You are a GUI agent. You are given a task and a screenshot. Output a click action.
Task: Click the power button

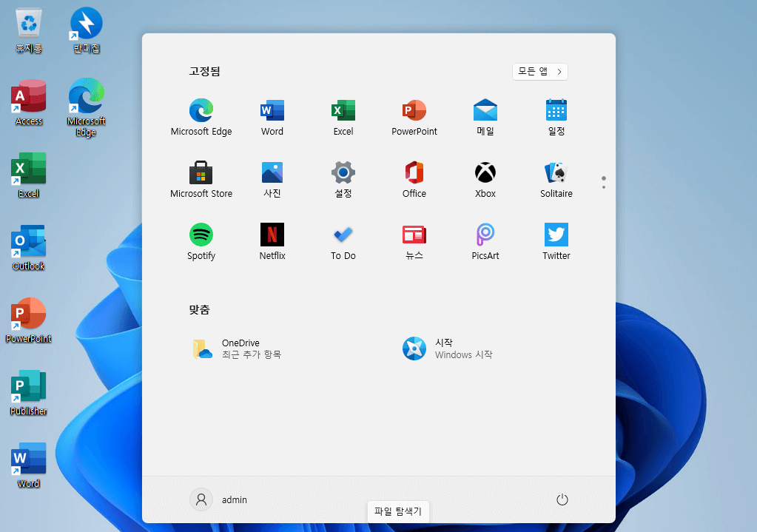562,499
